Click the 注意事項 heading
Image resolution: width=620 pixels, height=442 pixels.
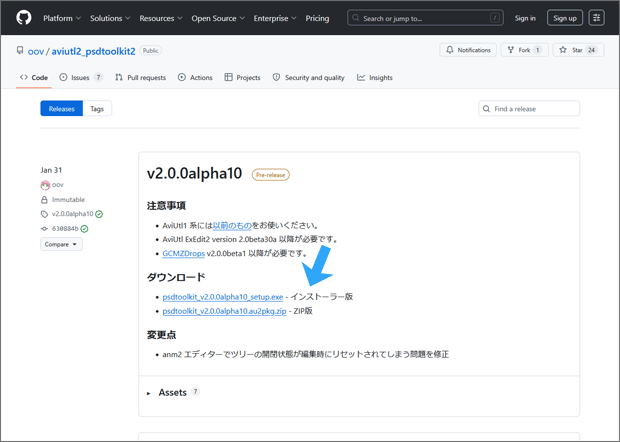(166, 206)
